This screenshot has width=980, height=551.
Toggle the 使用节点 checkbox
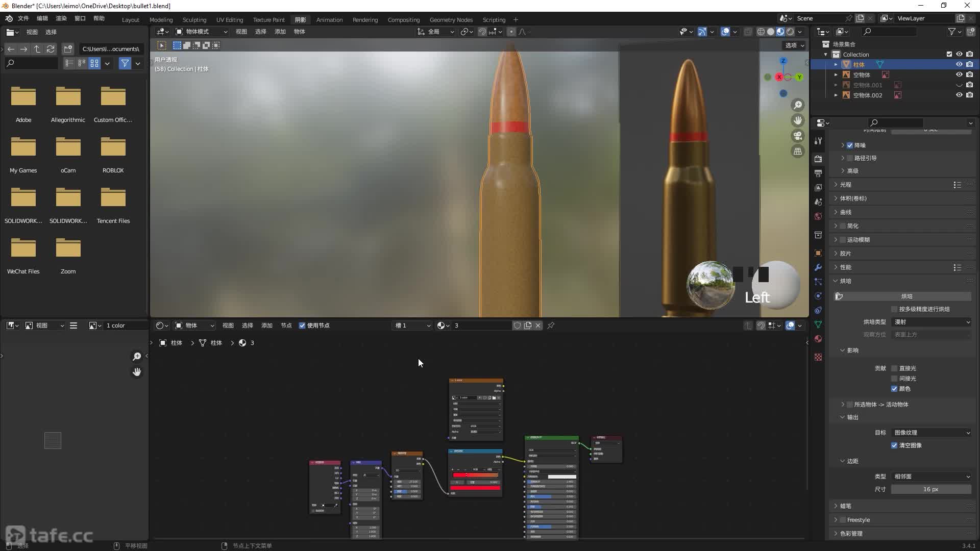302,325
